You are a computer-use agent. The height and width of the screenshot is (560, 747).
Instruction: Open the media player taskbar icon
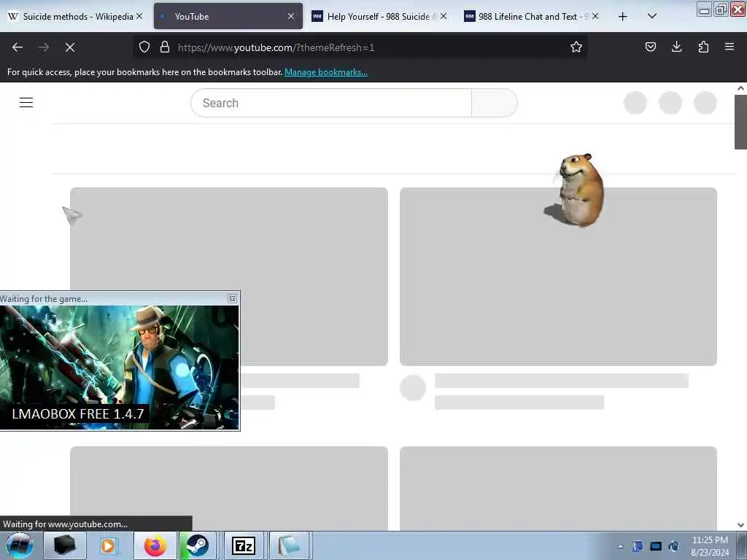pyautogui.click(x=108, y=545)
